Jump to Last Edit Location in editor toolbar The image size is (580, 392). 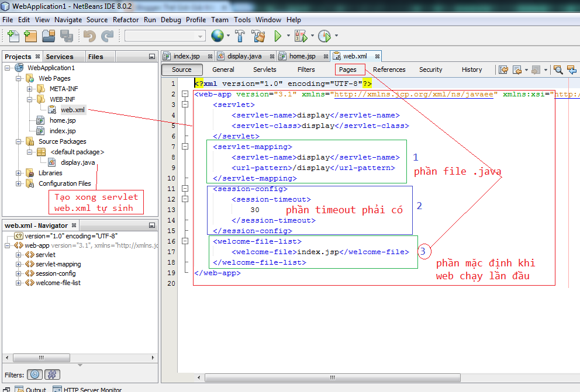coord(504,69)
